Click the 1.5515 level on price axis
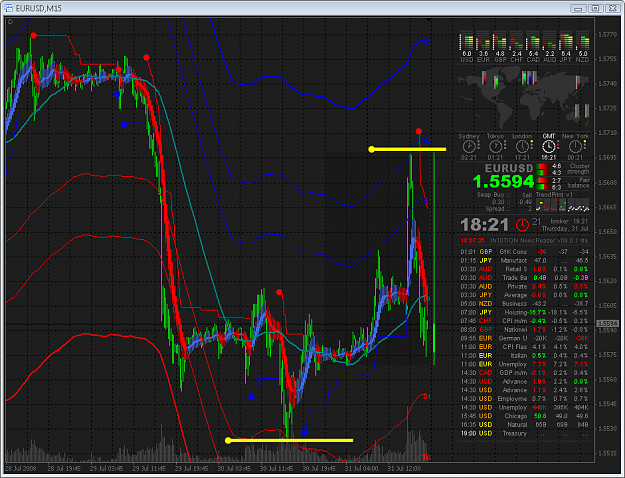 point(607,453)
